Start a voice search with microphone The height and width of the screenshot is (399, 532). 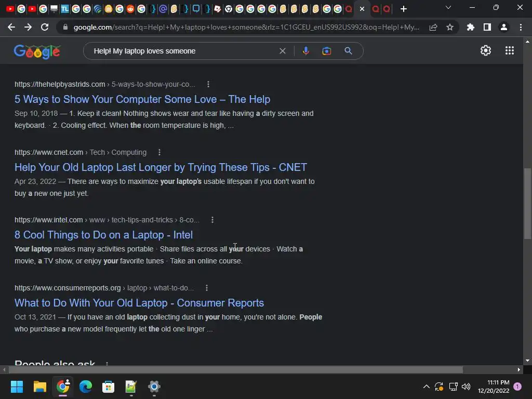[x=305, y=51]
